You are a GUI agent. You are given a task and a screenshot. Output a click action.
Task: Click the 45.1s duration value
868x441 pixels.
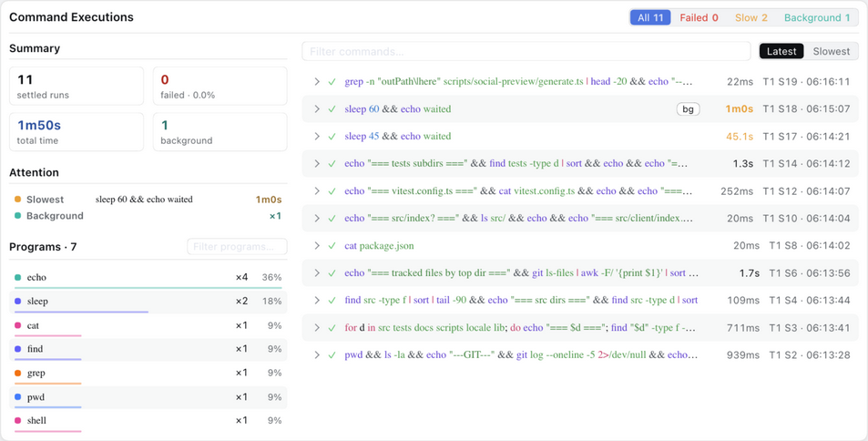pyautogui.click(x=739, y=137)
